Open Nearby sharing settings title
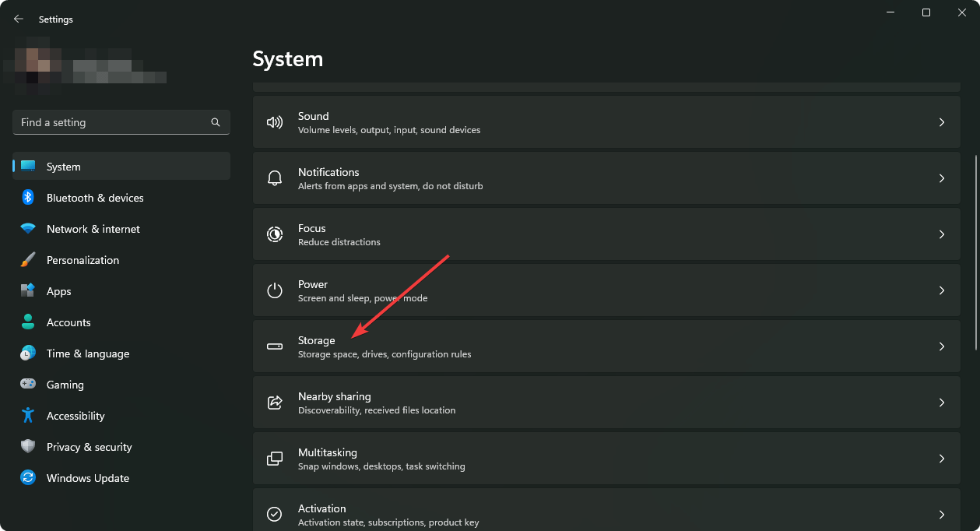Viewport: 980px width, 531px height. click(335, 396)
